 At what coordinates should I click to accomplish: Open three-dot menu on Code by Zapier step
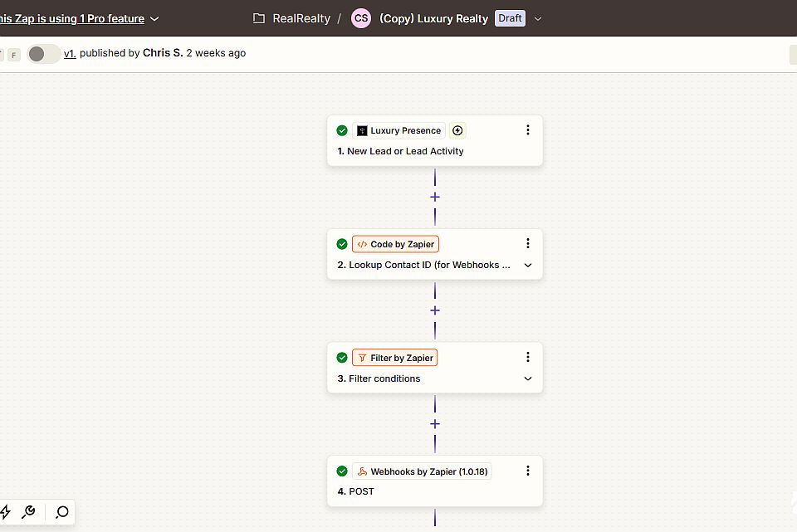[x=528, y=244]
